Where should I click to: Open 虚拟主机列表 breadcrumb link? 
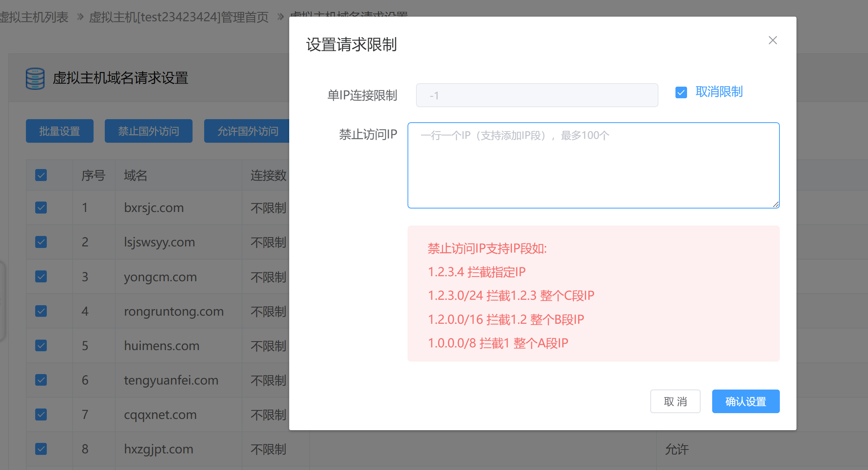point(34,17)
